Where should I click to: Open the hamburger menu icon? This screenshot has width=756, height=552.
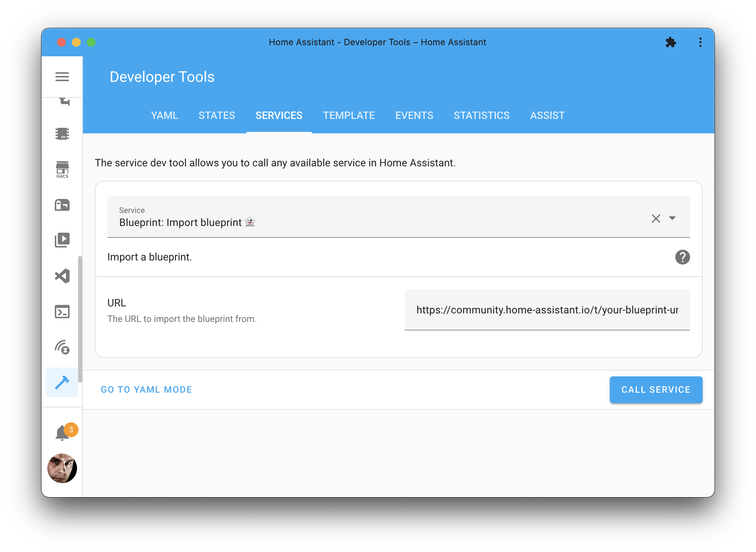(x=62, y=76)
